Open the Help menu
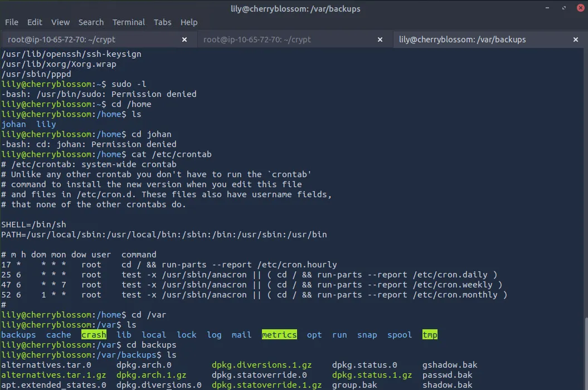This screenshot has width=588, height=390. [189, 22]
